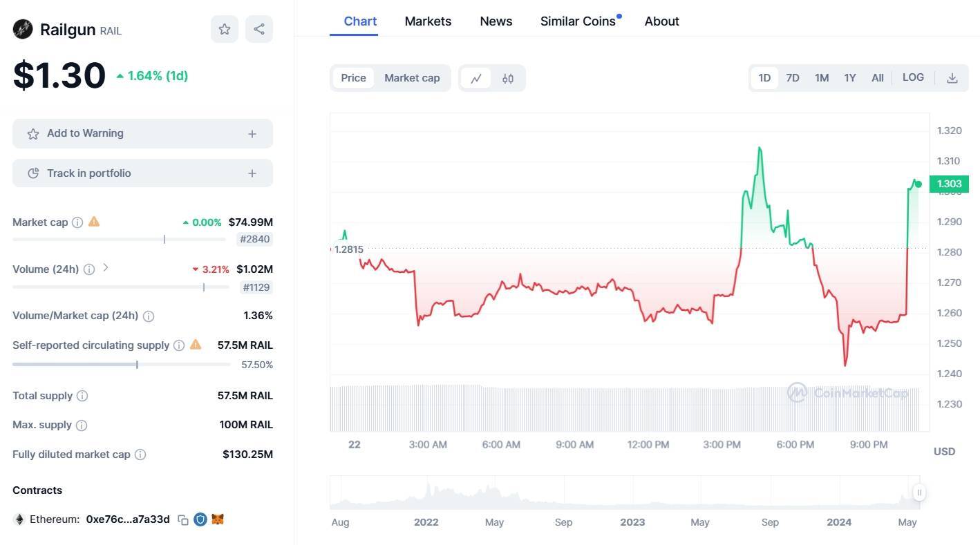Screen dimensions: 980x545
Task: Click the 1.2815 opening price label
Action: pyautogui.click(x=348, y=249)
